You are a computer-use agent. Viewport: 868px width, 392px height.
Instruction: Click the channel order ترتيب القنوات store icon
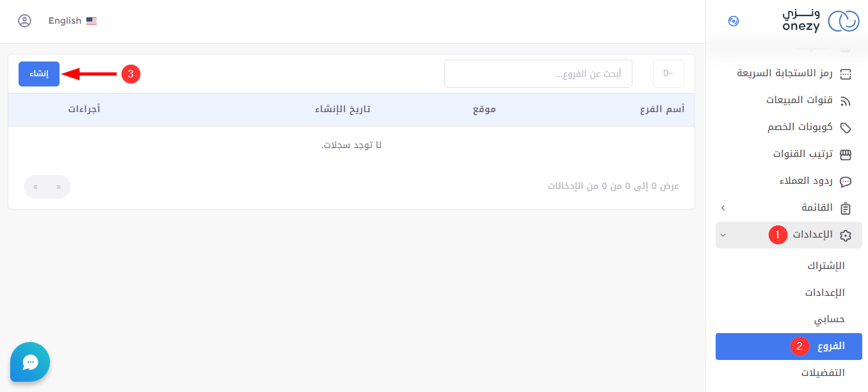click(846, 154)
